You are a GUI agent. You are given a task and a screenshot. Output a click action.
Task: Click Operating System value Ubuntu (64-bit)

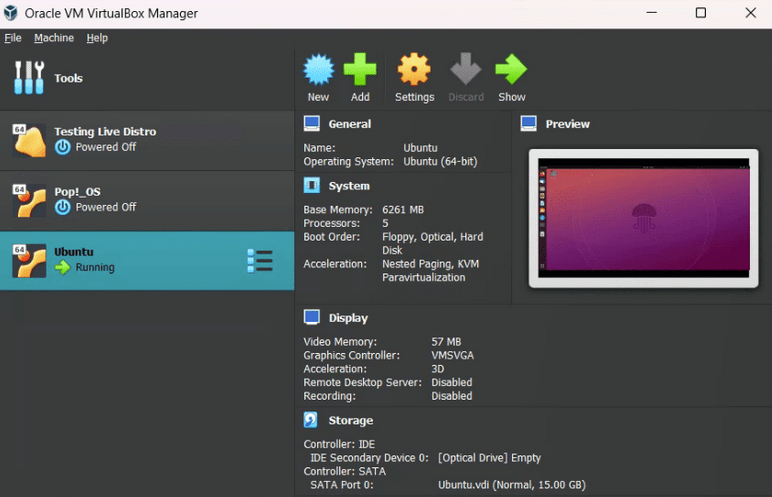tap(440, 162)
